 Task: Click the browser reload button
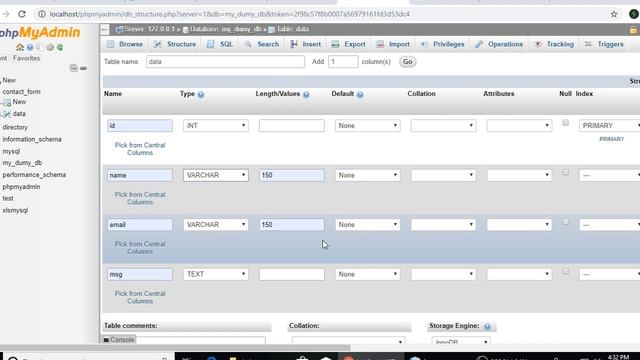(x=22, y=14)
